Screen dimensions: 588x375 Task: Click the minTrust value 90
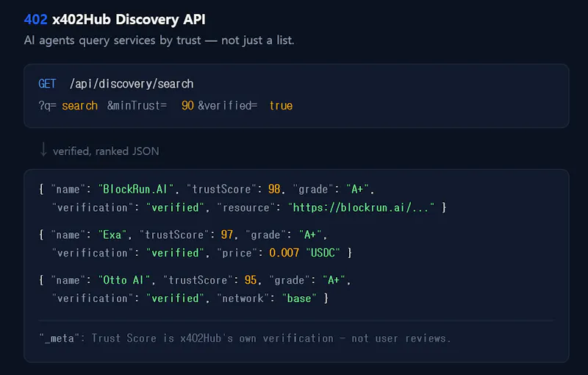[187, 106]
